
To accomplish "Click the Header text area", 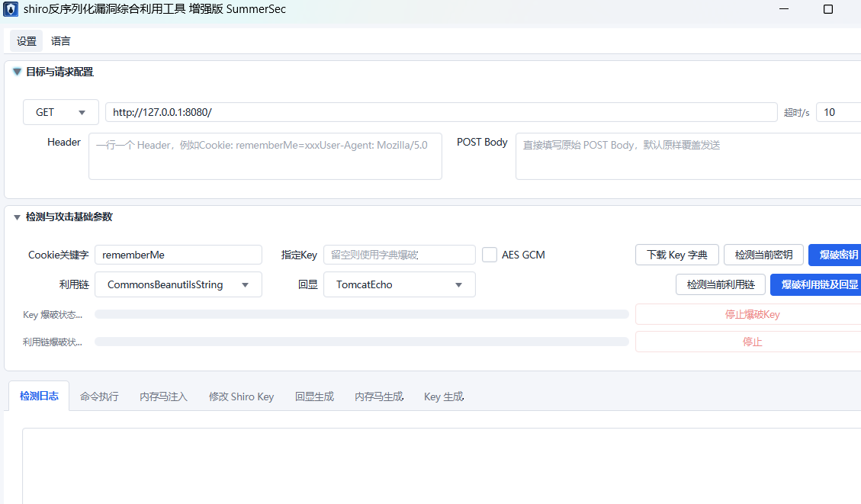I will pos(265,156).
